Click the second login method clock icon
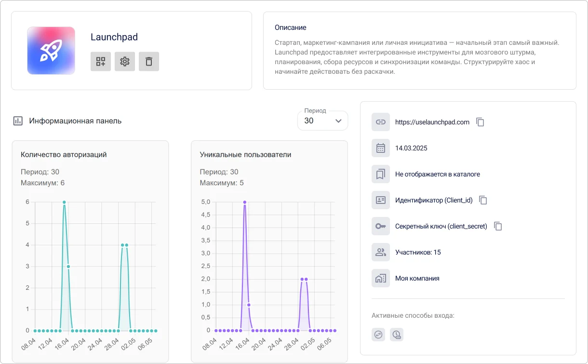Viewport: 588px width, 364px height. pos(397,335)
